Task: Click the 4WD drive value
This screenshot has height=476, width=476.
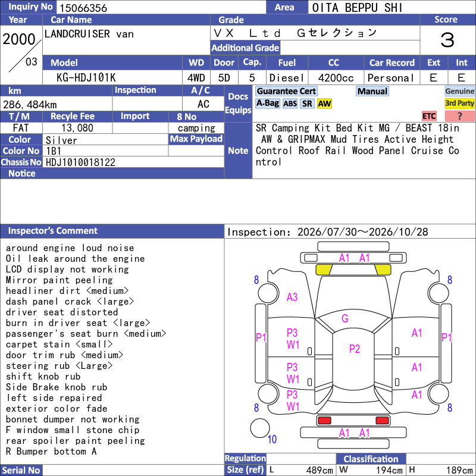Action: [196, 78]
